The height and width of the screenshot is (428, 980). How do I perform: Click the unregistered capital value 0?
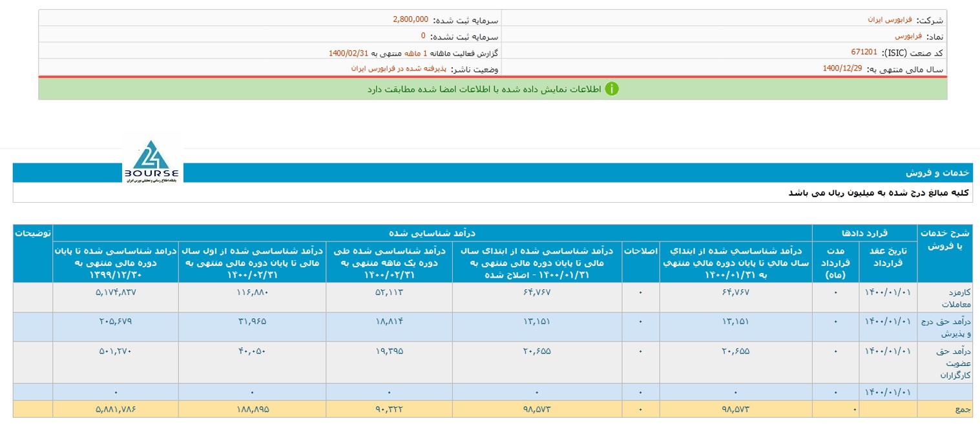[423, 36]
